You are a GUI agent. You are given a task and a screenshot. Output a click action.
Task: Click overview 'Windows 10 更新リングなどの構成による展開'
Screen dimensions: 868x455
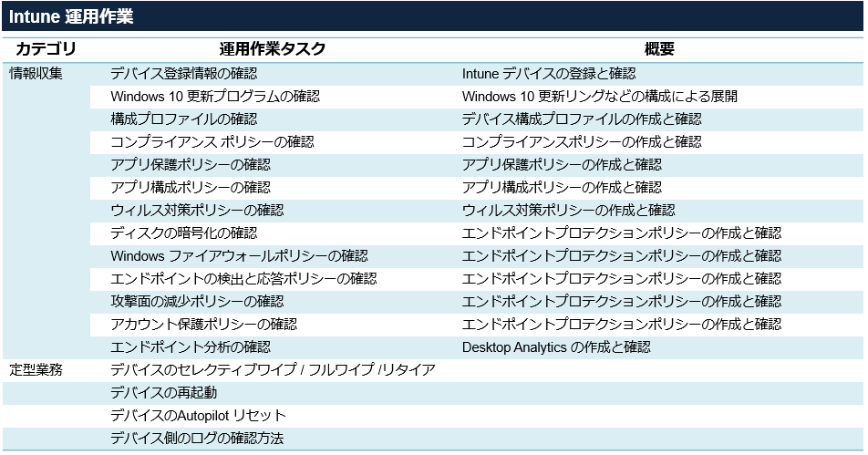pos(600,97)
